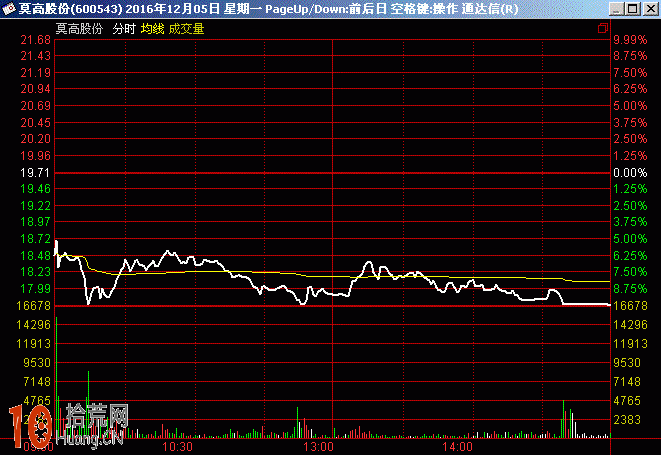Click the 19.96 price axis label
661x455 pixels.
[35, 156]
